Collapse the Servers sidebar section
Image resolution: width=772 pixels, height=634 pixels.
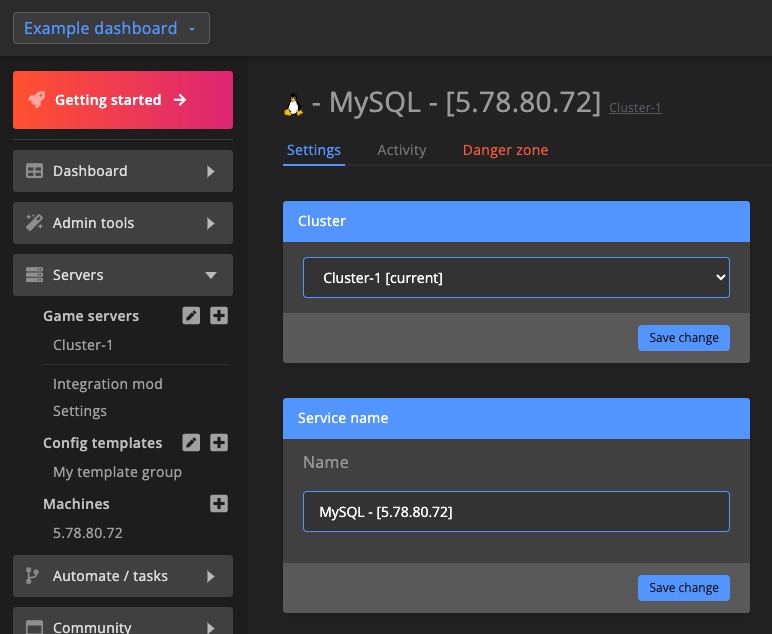[123, 275]
